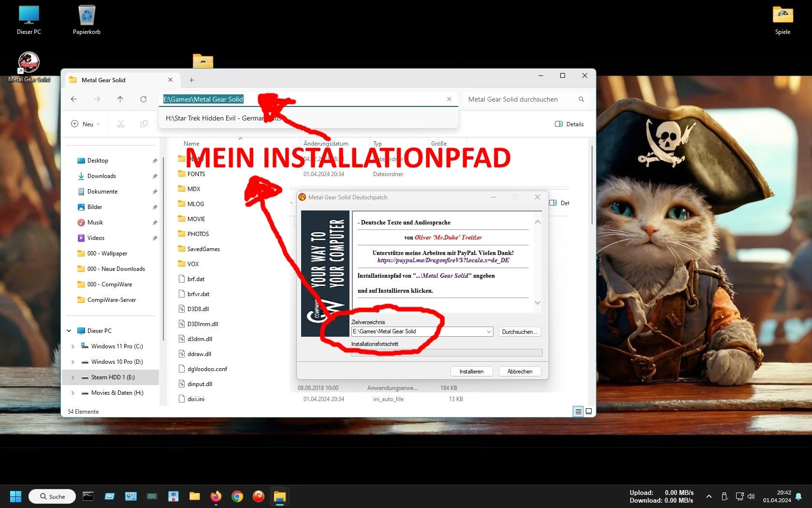This screenshot has width=812, height=508.
Task: Expand Windows 11 Pro (C:) drive
Action: (73, 346)
